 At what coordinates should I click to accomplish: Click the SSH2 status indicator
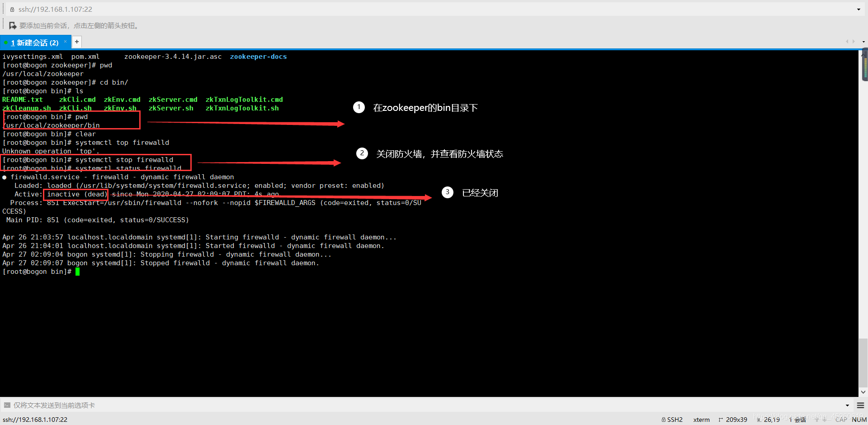click(672, 420)
